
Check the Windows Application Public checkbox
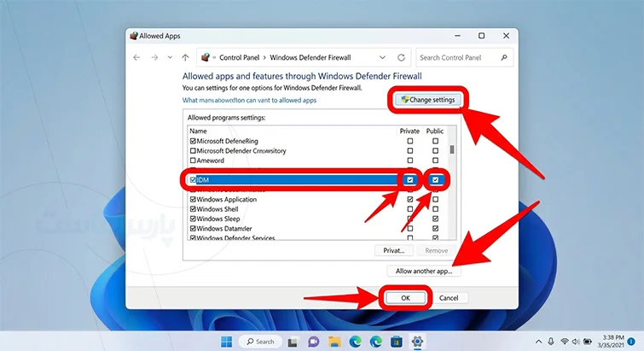(x=435, y=199)
